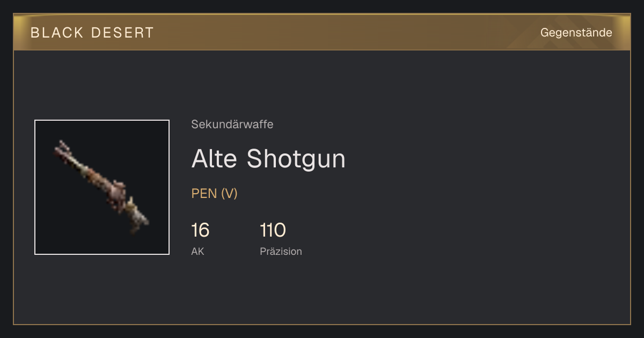Viewport: 644px width, 338px height.
Task: Click the AK stat label
Action: pyautogui.click(x=197, y=251)
